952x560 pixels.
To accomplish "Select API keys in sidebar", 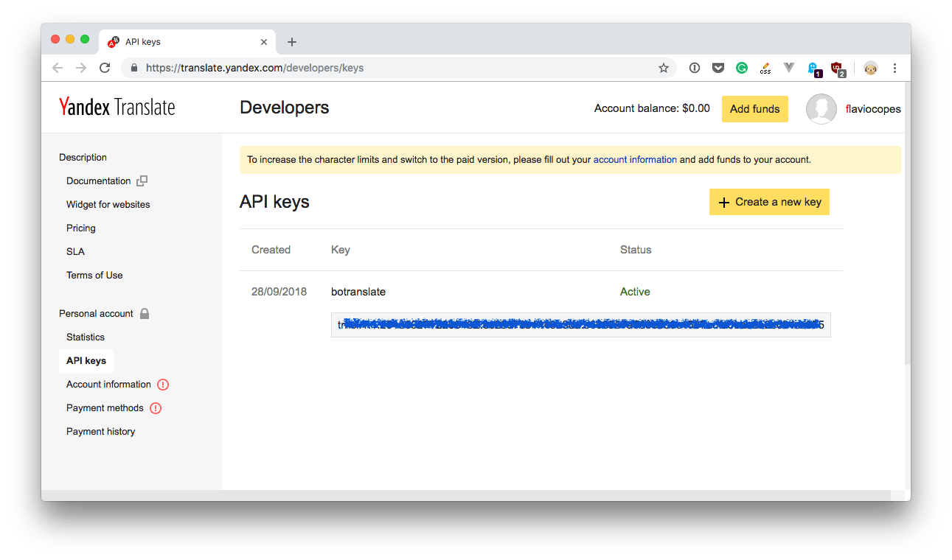I will pos(86,360).
